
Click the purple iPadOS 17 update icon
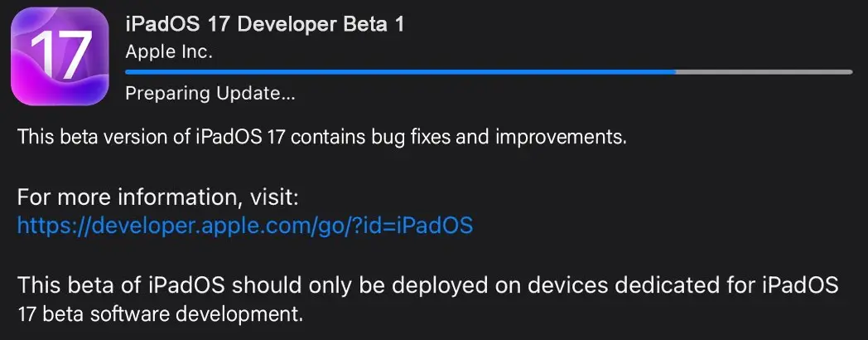click(60, 56)
